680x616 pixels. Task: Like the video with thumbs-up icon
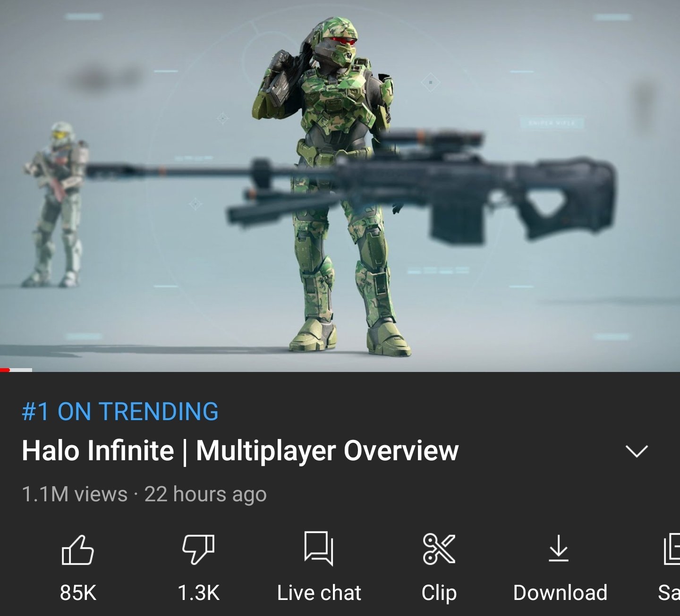78,549
